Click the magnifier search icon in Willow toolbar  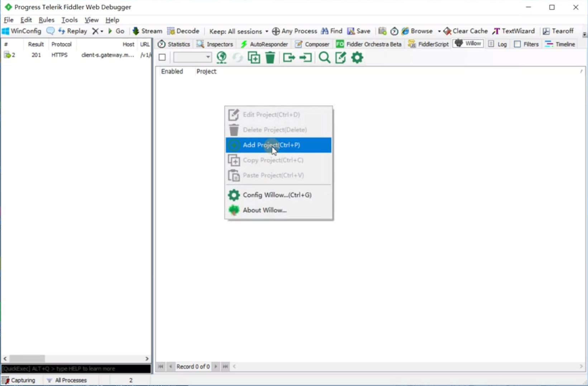[x=324, y=57]
